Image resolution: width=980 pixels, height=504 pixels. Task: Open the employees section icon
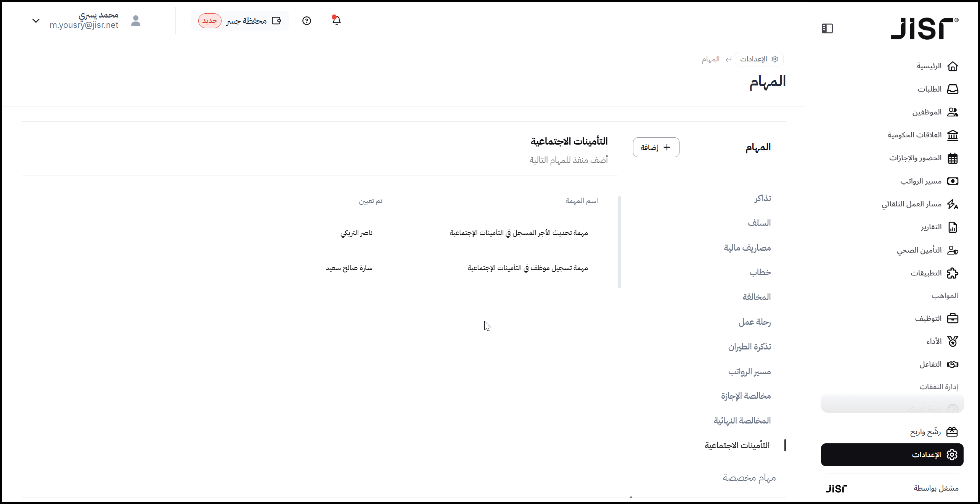click(953, 112)
